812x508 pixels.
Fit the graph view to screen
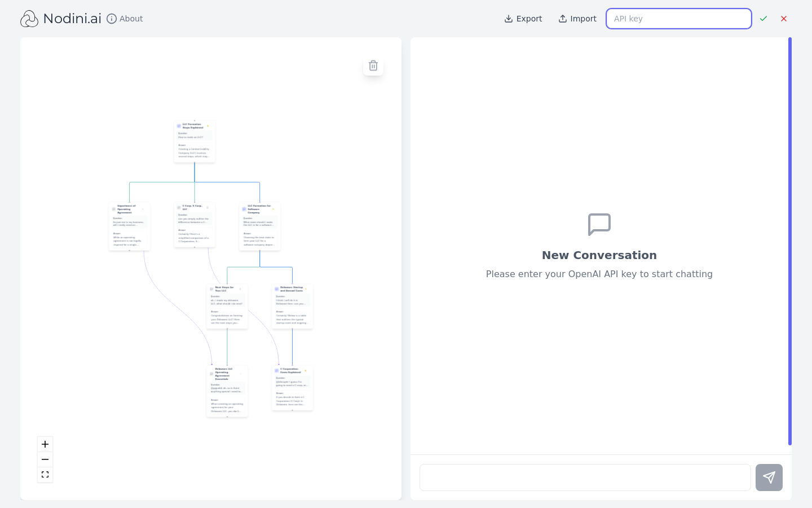pos(45,475)
